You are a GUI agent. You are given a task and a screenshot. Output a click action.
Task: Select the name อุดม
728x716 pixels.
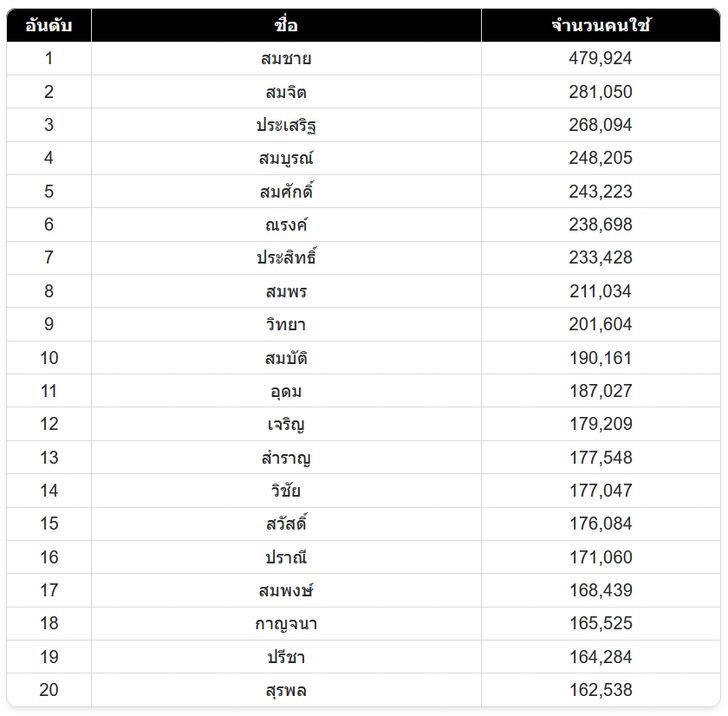(286, 391)
